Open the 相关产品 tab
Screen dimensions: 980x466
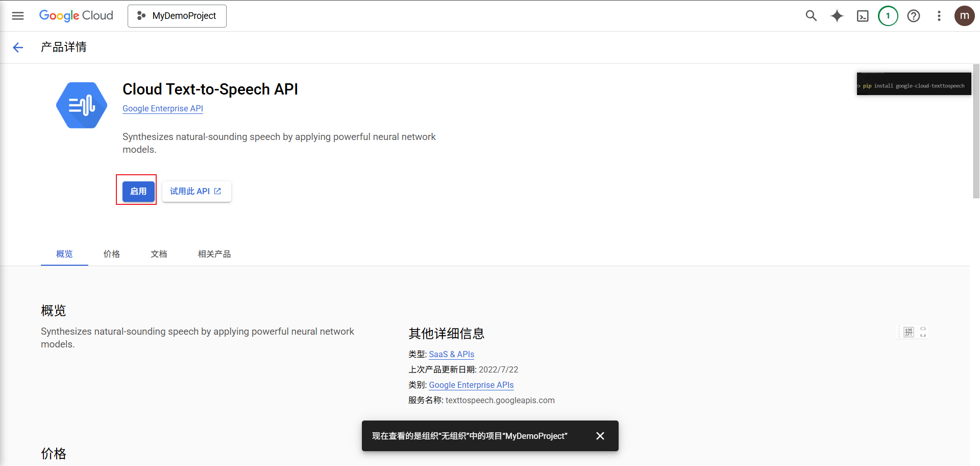click(214, 254)
